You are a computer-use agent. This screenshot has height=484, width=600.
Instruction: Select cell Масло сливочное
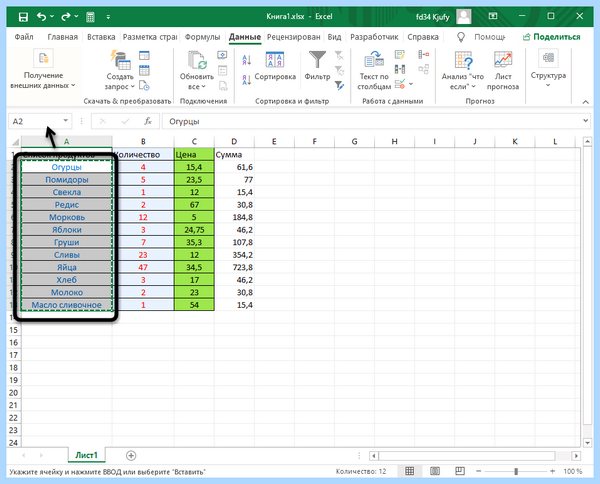pos(67,305)
